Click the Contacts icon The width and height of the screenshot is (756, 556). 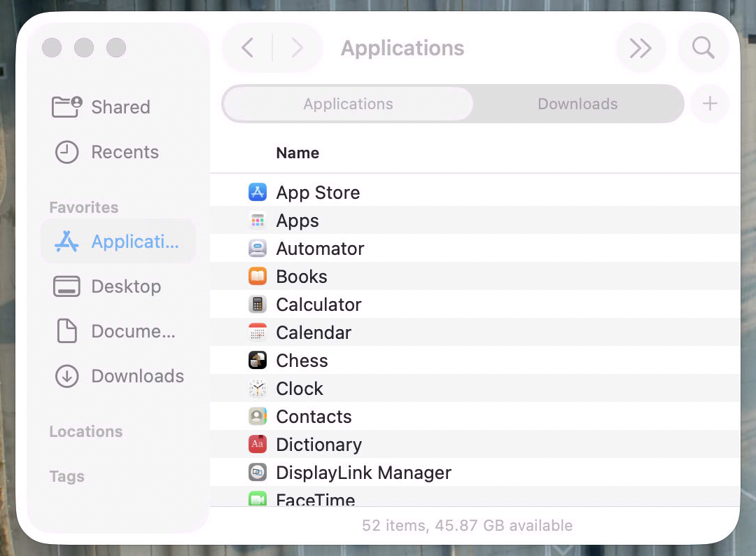click(x=258, y=416)
